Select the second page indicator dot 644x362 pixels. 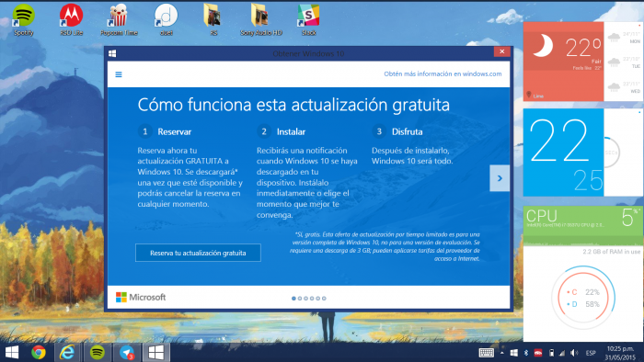[300, 299]
